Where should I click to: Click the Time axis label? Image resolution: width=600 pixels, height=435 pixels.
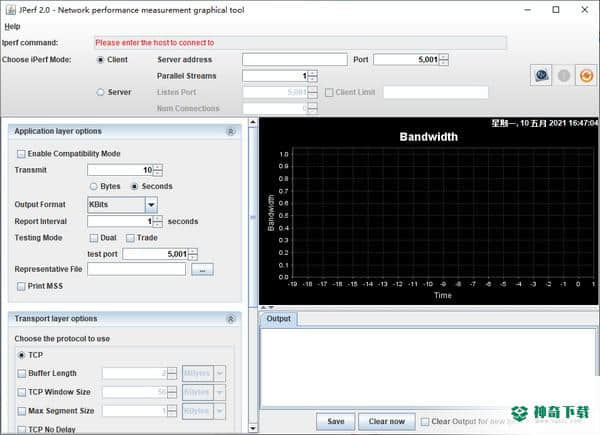443,295
